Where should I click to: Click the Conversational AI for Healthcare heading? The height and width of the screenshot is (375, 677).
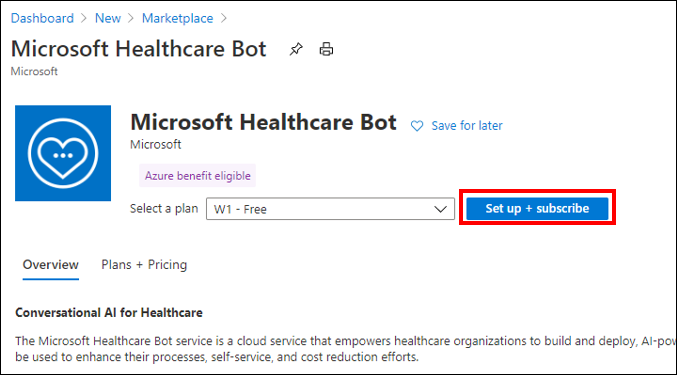point(109,312)
